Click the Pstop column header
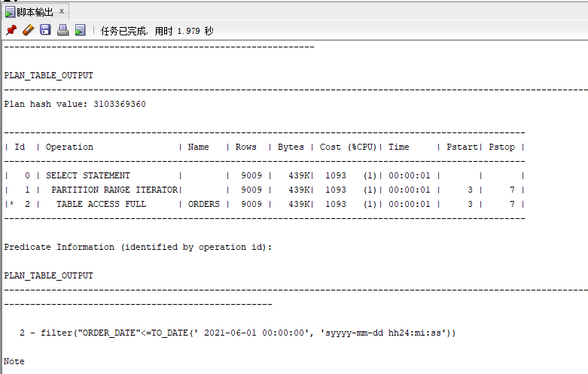Image resolution: width=588 pixels, height=374 pixels. [501, 147]
